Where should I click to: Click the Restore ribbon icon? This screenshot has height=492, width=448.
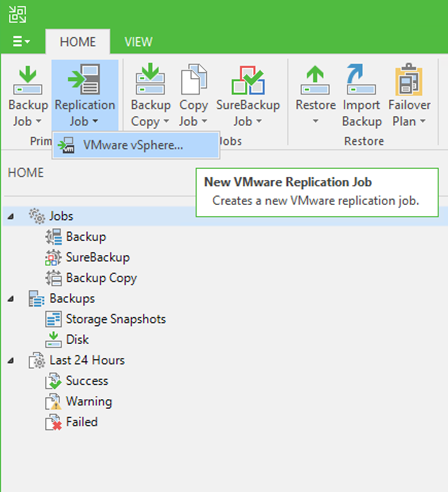315,80
